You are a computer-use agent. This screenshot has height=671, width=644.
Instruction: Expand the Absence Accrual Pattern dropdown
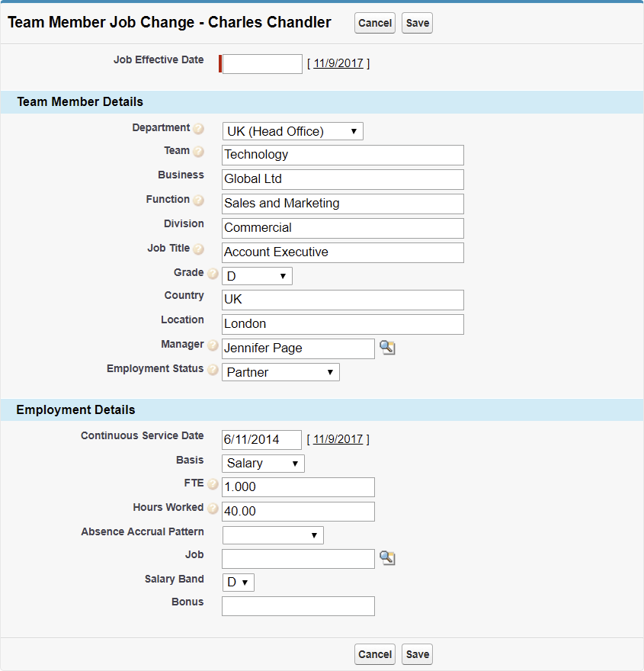point(272,535)
